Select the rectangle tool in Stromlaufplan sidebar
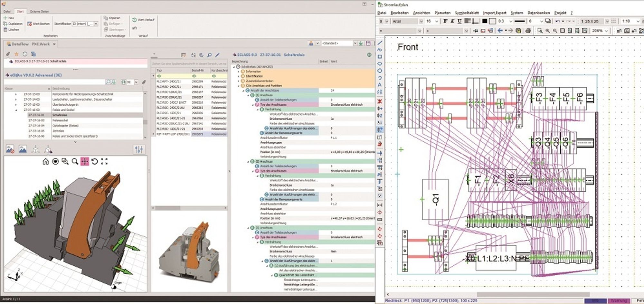 pos(380,57)
